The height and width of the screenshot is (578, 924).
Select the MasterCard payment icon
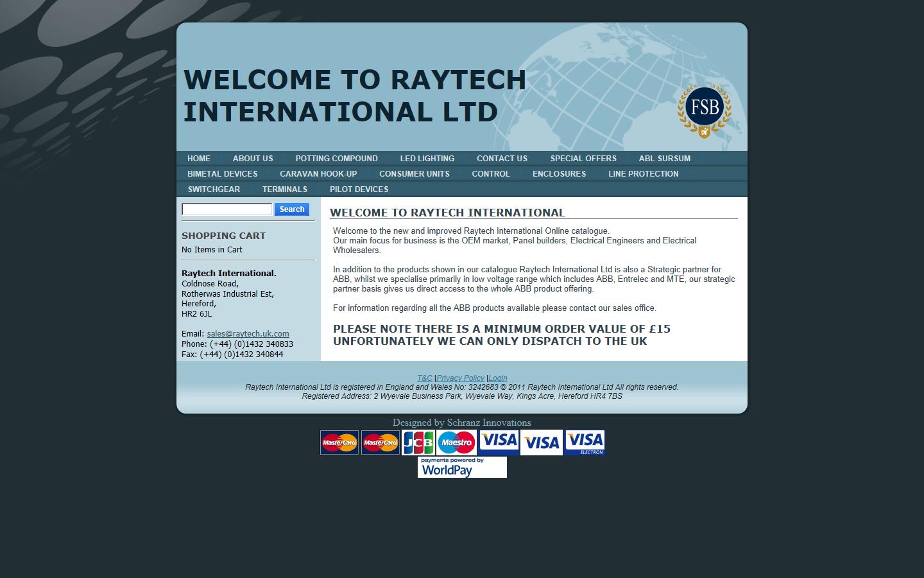coord(339,442)
